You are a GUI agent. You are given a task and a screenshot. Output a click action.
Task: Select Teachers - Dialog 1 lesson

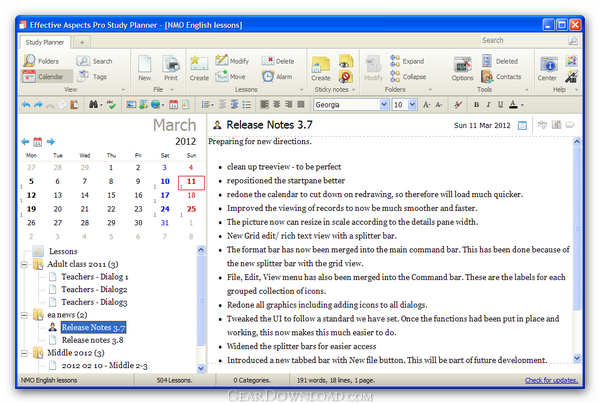coord(95,277)
